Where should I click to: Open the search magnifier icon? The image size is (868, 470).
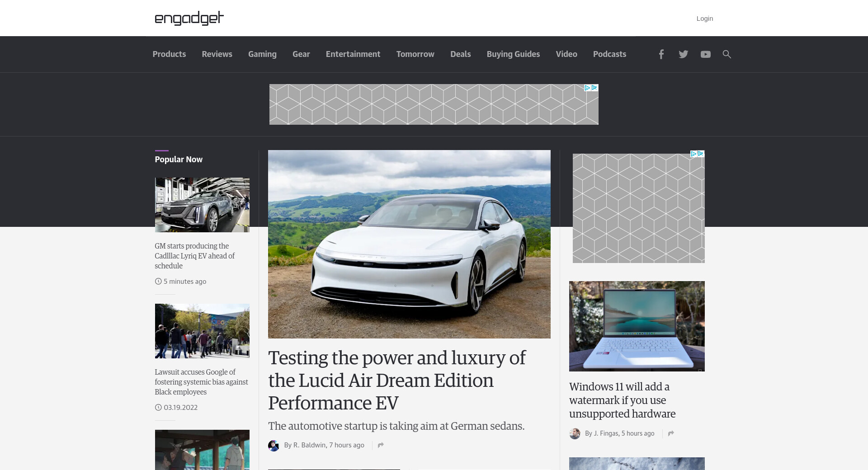pos(726,54)
